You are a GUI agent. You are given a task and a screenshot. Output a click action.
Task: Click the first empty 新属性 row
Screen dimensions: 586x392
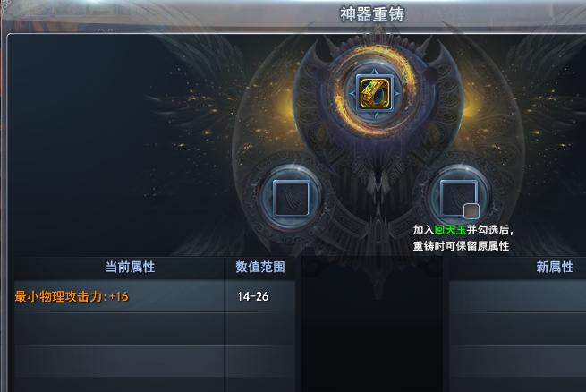518,296
